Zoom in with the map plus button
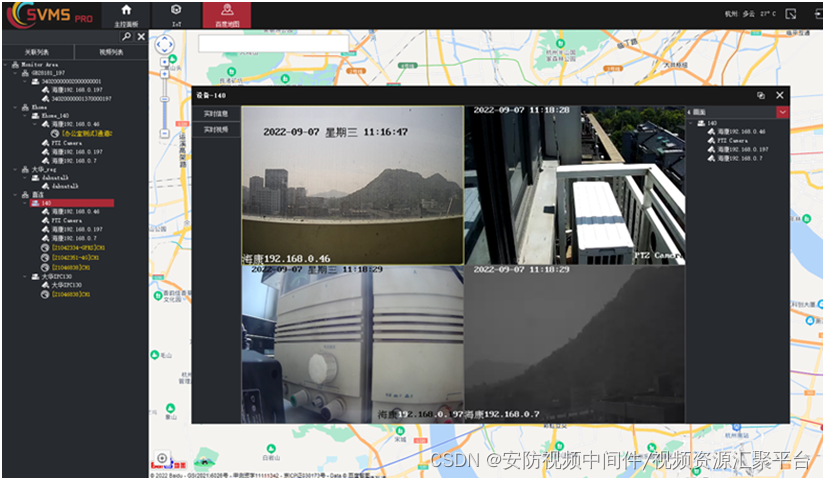This screenshot has width=825, height=480. [165, 74]
